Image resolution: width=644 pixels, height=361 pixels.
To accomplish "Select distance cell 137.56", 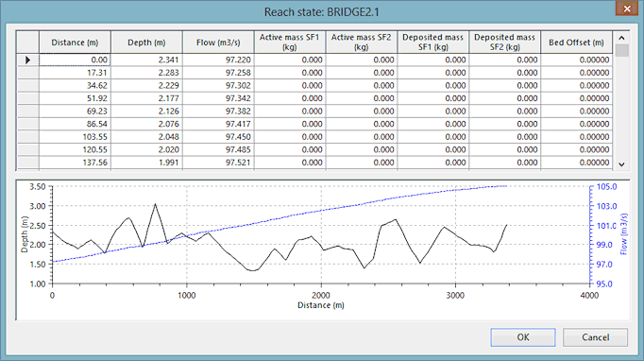I will (75, 163).
